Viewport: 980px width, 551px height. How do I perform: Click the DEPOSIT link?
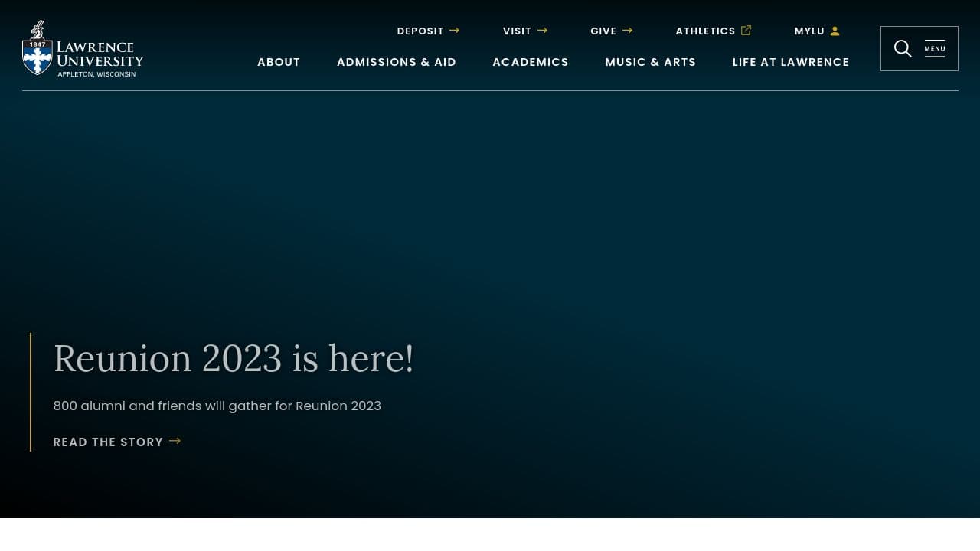point(420,31)
